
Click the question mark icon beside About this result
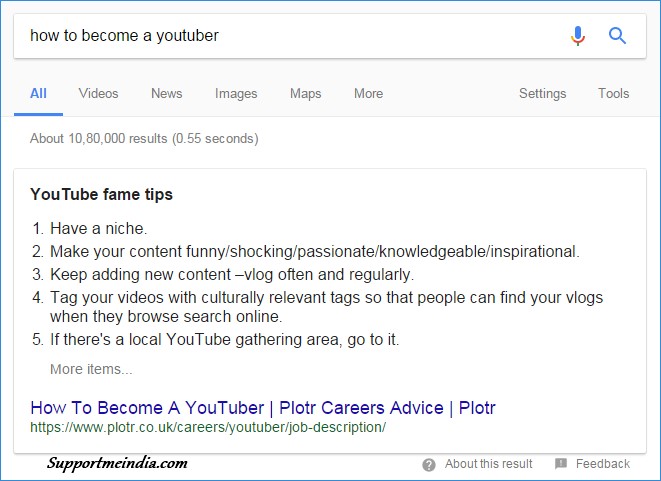(x=429, y=465)
